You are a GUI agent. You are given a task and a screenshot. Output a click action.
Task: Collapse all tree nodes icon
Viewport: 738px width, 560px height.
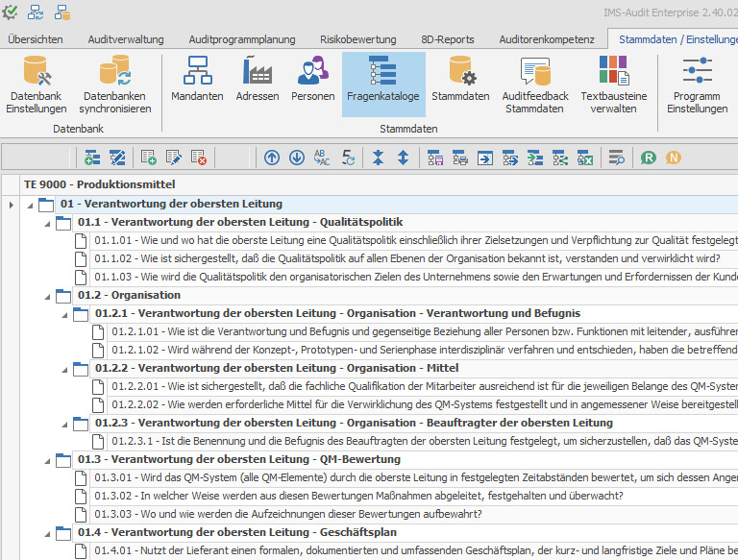378,158
